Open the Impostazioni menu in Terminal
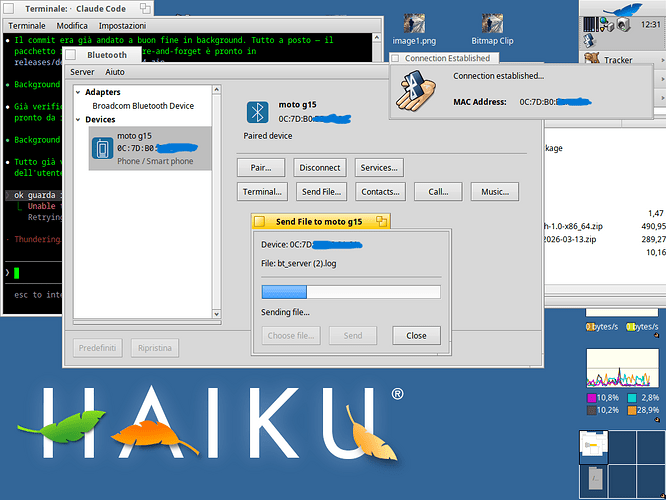 pyautogui.click(x=122, y=25)
